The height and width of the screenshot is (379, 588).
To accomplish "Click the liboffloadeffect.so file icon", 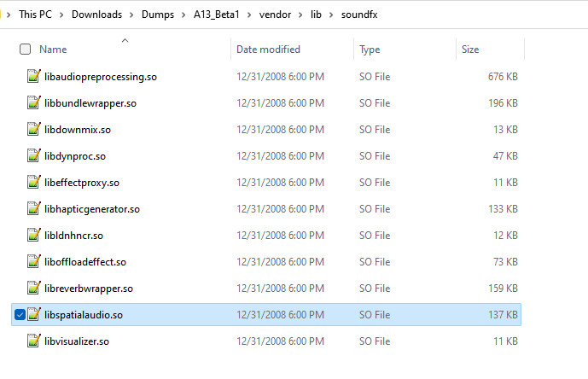I will click(34, 261).
